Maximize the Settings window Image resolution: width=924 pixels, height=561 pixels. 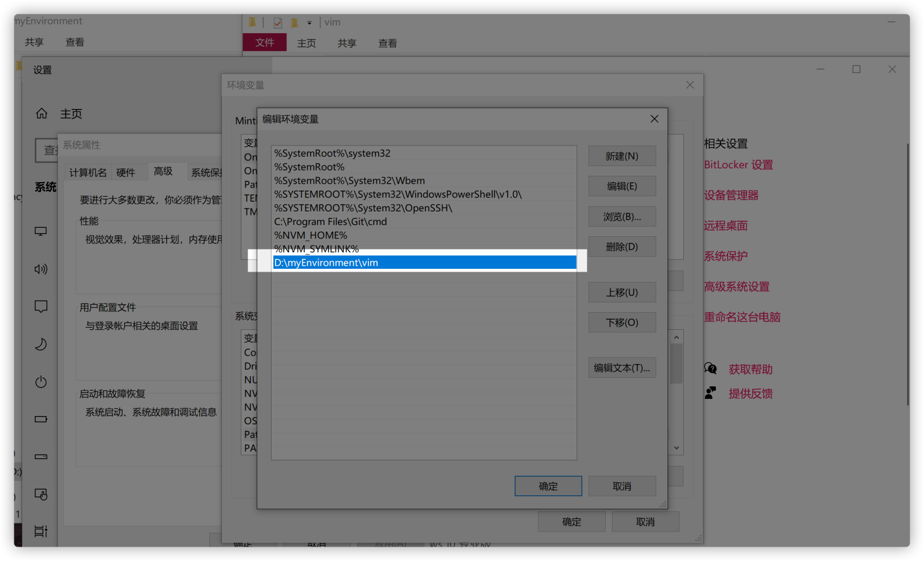pyautogui.click(x=856, y=69)
